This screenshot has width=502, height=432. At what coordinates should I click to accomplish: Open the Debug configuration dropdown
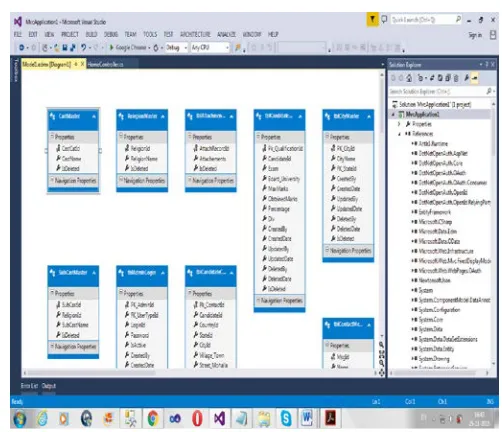click(177, 48)
